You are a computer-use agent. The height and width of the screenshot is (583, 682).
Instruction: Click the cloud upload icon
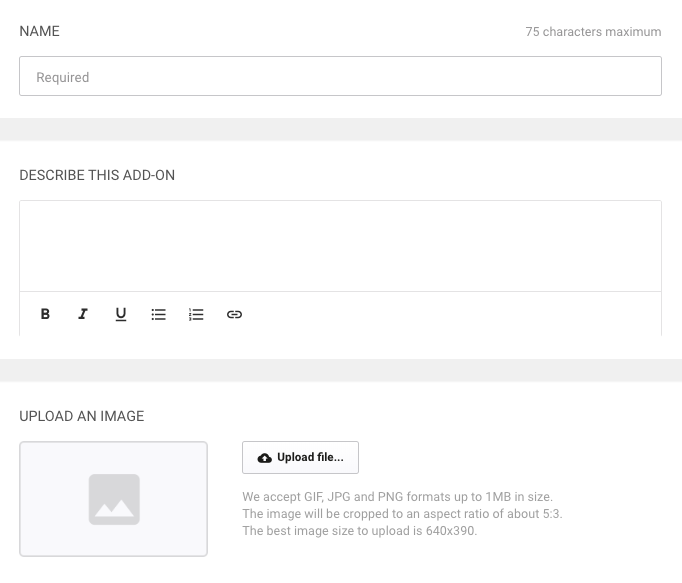[264, 458]
